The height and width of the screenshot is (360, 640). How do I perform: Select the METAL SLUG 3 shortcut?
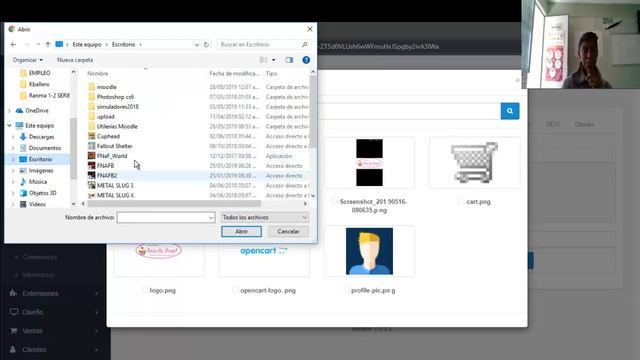click(115, 185)
